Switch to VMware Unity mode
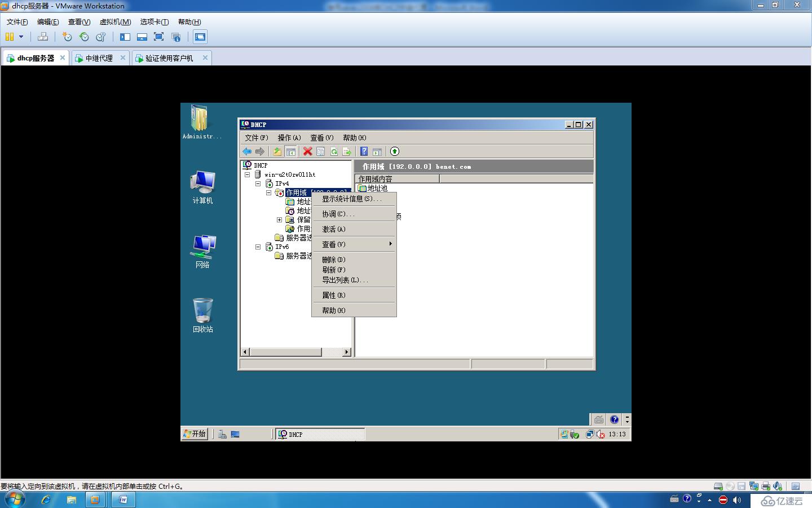Viewport: 812px width, 508px height. [x=176, y=37]
